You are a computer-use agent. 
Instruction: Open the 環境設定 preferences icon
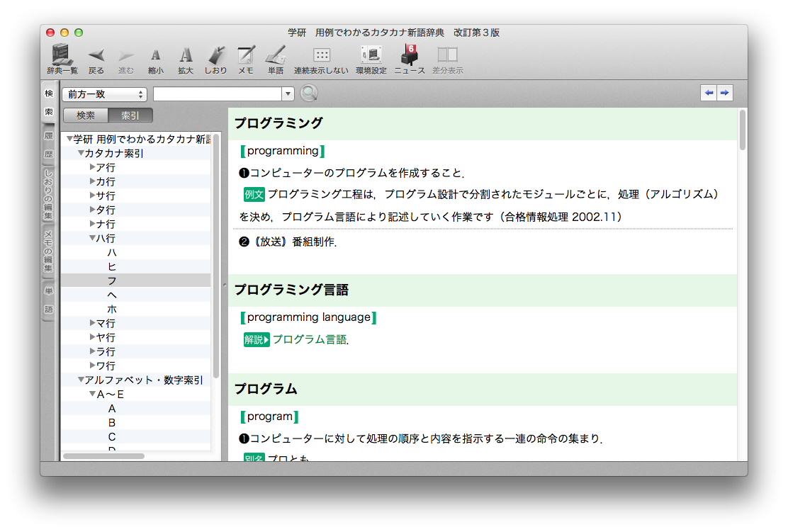click(371, 55)
